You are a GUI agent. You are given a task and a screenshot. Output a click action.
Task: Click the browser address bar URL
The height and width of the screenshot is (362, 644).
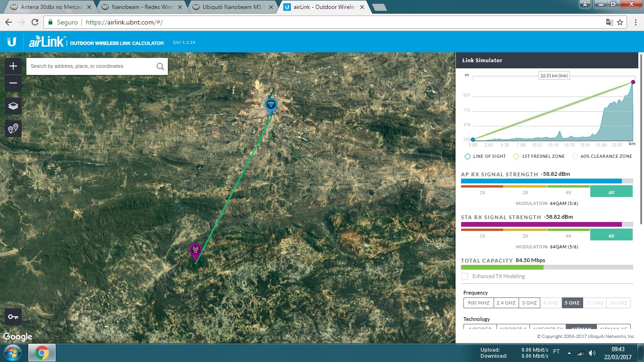(x=124, y=22)
